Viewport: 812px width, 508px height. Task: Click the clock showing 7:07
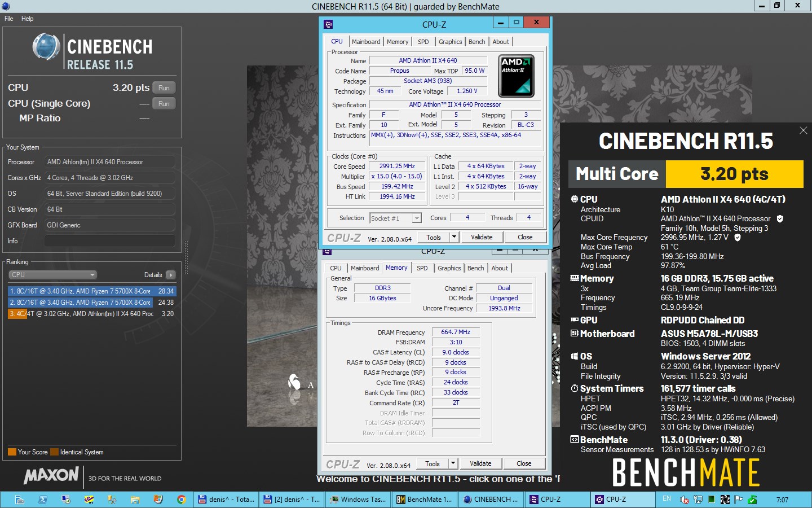tap(782, 500)
